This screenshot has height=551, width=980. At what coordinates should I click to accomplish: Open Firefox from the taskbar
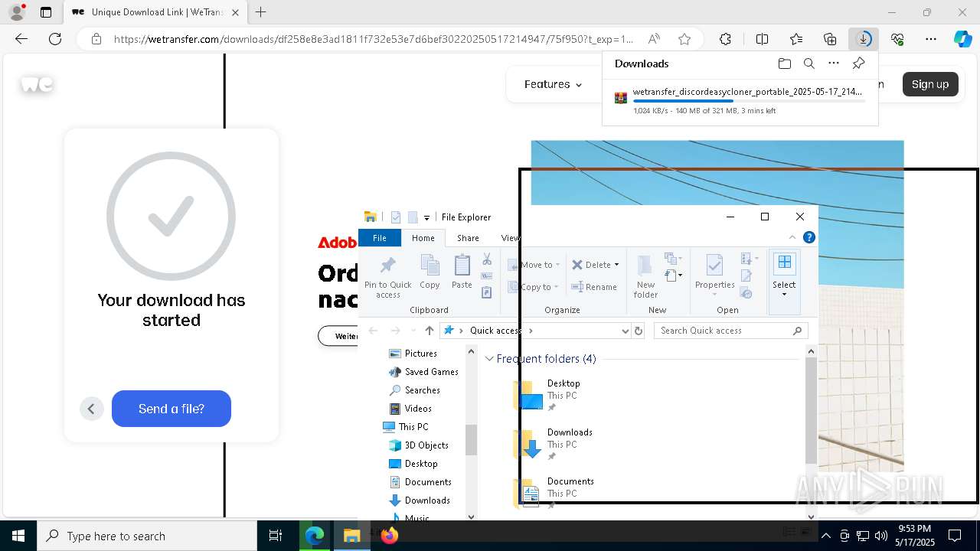[x=389, y=536]
